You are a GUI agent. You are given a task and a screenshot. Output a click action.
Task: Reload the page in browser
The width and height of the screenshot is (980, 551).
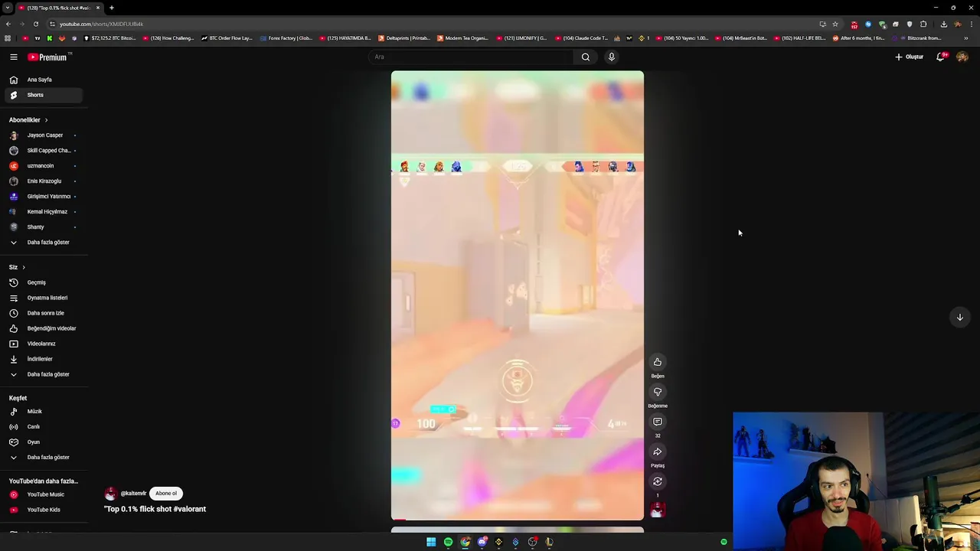pyautogui.click(x=35, y=24)
